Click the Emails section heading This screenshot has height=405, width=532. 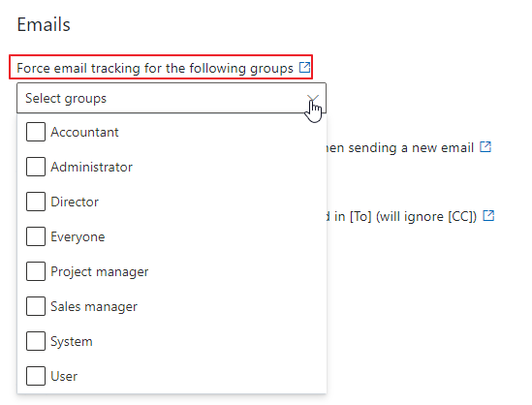pyautogui.click(x=44, y=24)
